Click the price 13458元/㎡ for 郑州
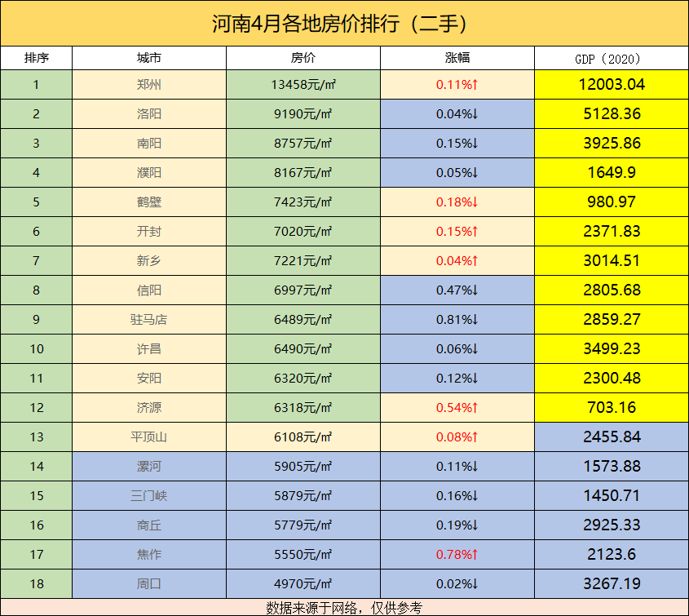Viewport: 689px width, 616px height. point(303,84)
